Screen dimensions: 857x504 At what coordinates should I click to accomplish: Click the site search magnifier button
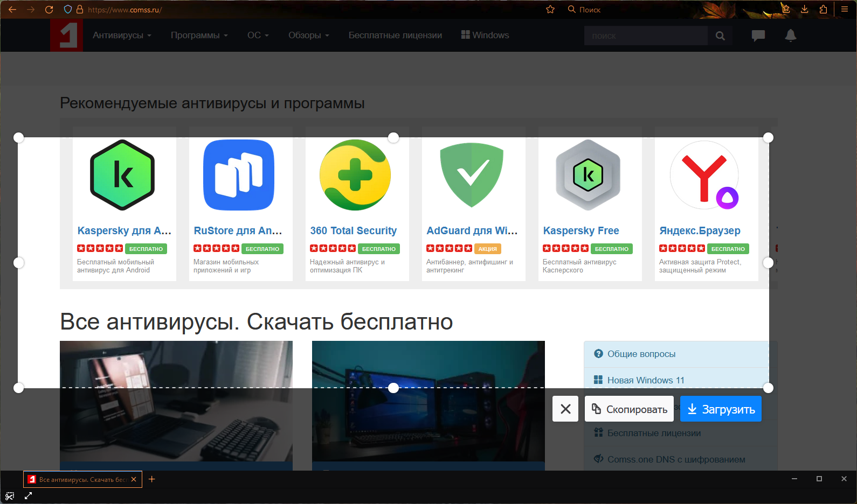click(x=720, y=36)
